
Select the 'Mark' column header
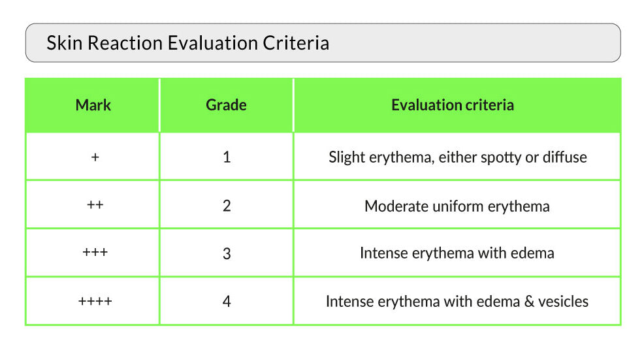93,105
